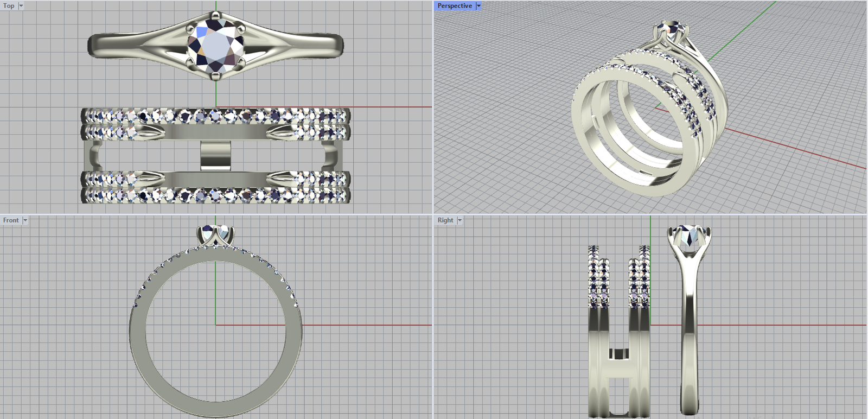Pick the solitaire ring shank in Right view
This screenshot has height=419, width=868.
point(689,337)
